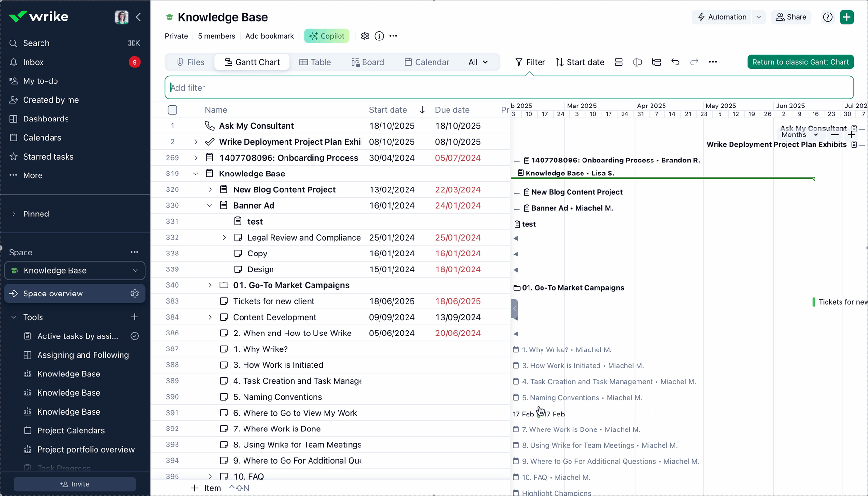Switch to the Calendar tab

click(426, 62)
